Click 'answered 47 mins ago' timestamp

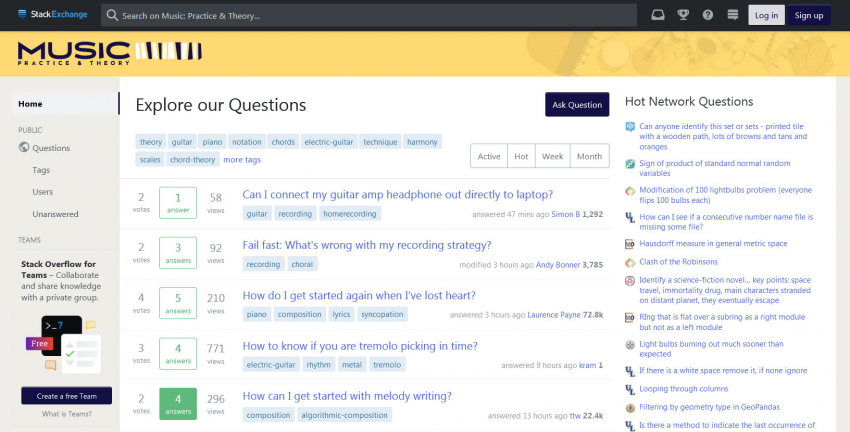tap(511, 215)
